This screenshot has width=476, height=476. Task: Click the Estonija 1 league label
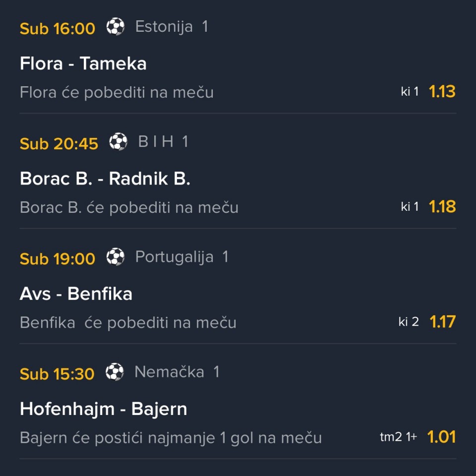coord(172,27)
